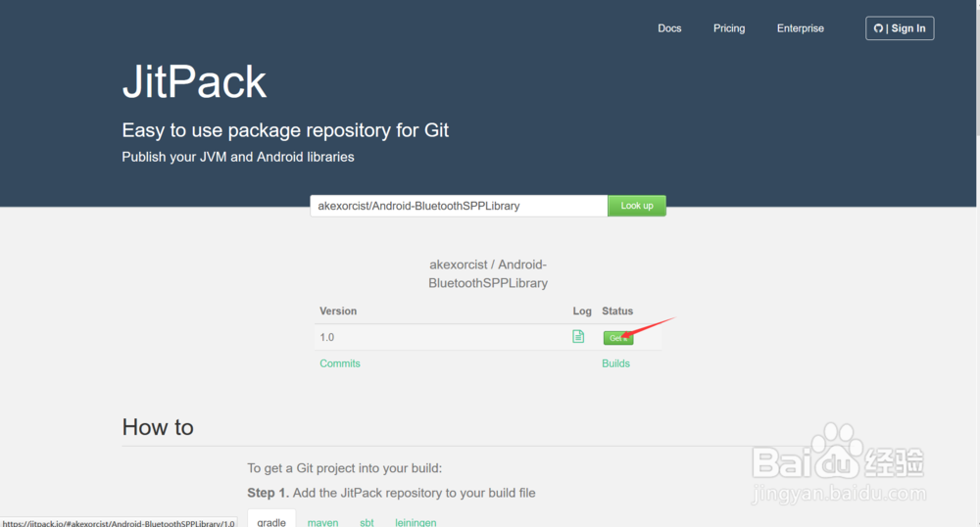The image size is (980, 527).
Task: Click 'Easy to use package repository' tagline
Action: tap(285, 130)
